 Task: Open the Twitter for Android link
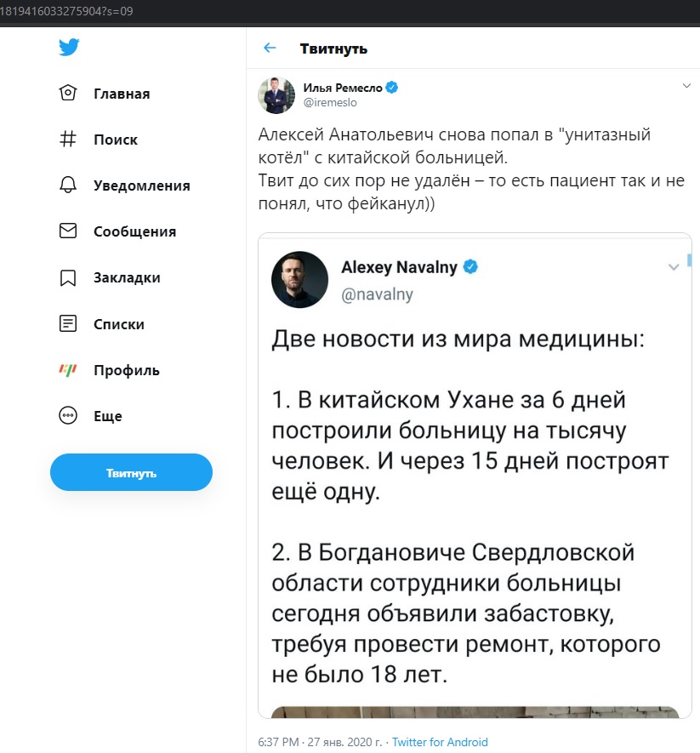(440, 742)
